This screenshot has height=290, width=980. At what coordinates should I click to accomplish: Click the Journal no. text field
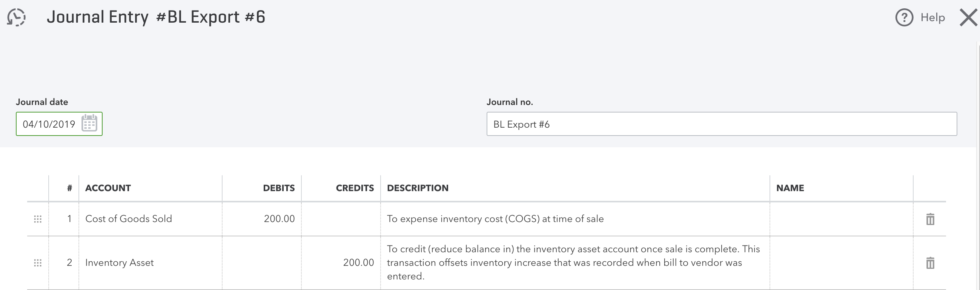[721, 124]
